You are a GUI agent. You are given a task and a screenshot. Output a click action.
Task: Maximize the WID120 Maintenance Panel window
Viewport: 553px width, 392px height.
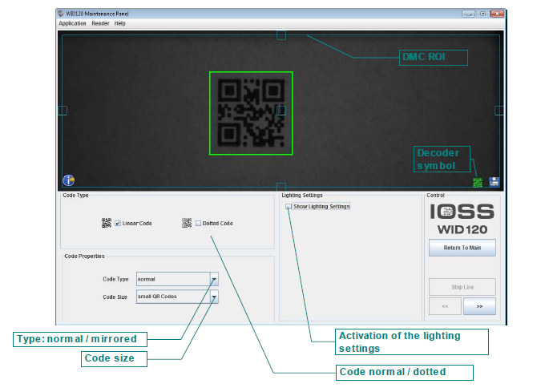[482, 14]
